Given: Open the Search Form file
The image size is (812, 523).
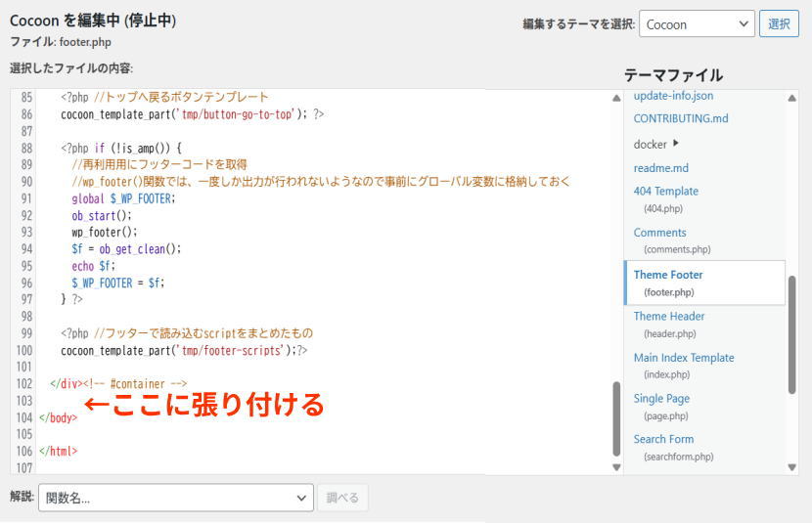Looking at the screenshot, I should click(663, 439).
